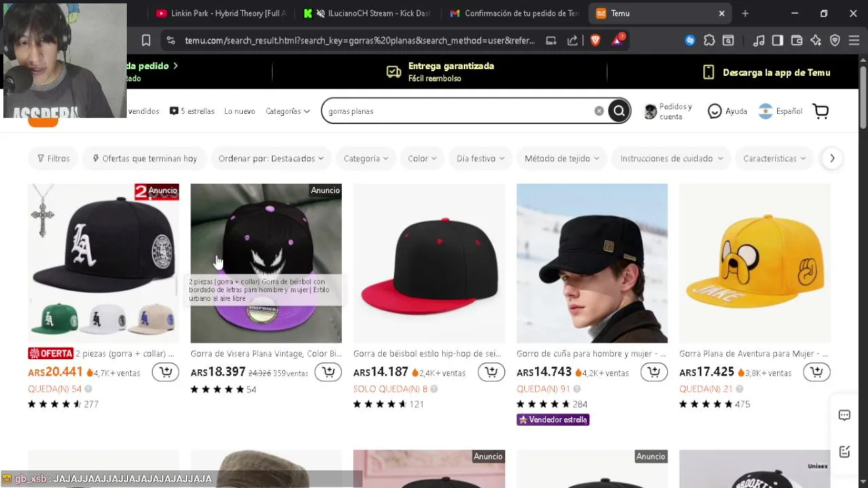868x488 pixels.
Task: Open the browser extensions puzzle icon
Action: 709,41
